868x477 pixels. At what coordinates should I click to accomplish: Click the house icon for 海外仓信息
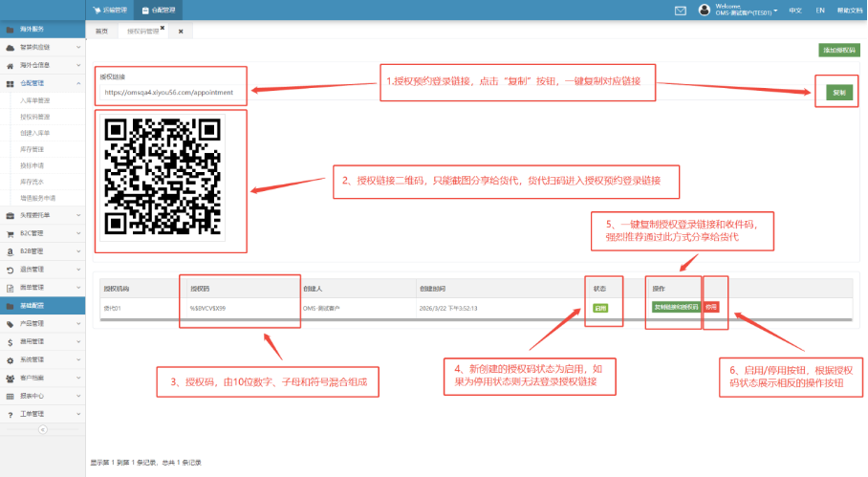point(10,65)
